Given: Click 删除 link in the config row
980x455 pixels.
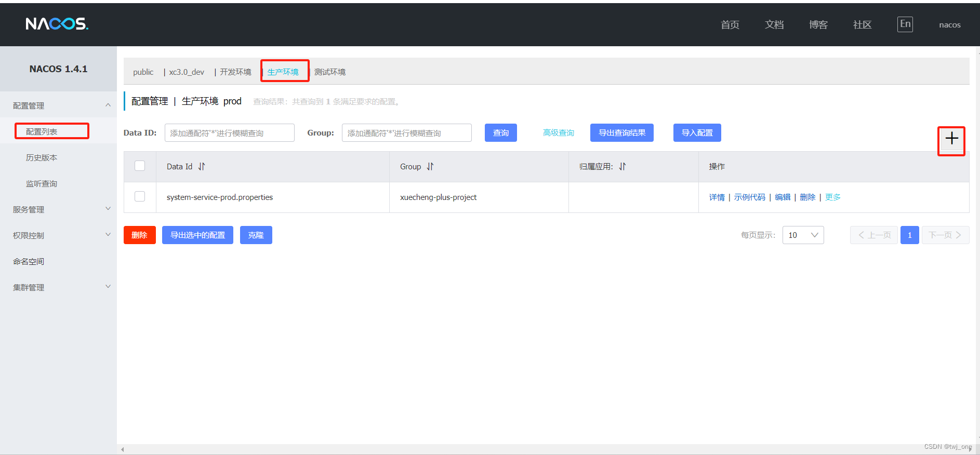Looking at the screenshot, I should [x=807, y=197].
